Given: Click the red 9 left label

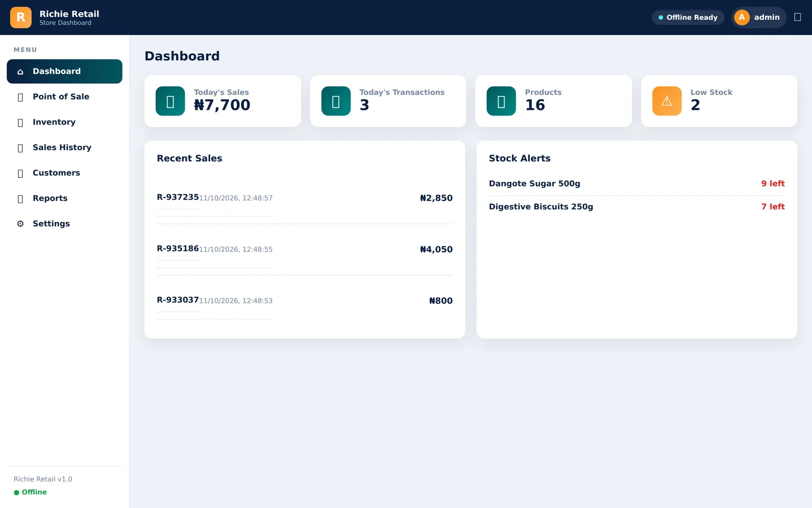Looking at the screenshot, I should click(x=773, y=183).
